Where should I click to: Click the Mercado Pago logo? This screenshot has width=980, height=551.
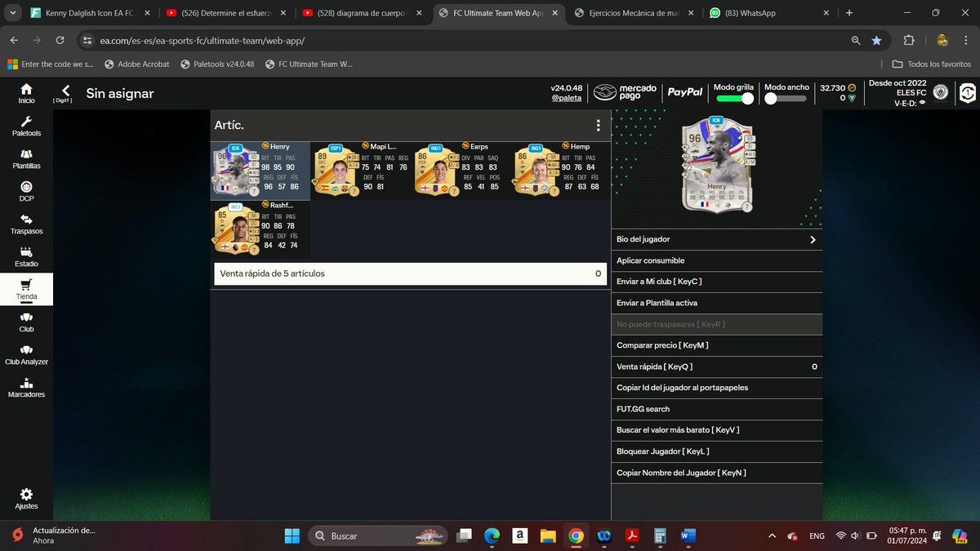[x=626, y=93]
